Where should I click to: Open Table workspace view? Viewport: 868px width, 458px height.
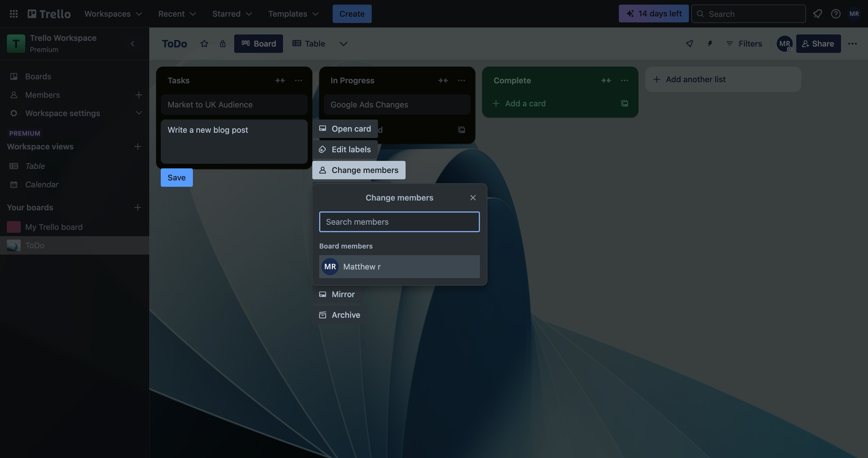(x=74, y=166)
